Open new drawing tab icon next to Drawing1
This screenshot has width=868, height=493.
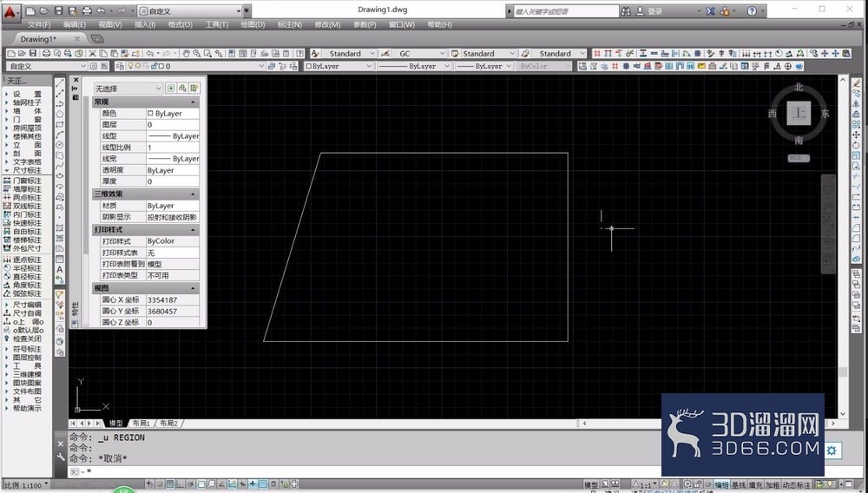[97, 39]
